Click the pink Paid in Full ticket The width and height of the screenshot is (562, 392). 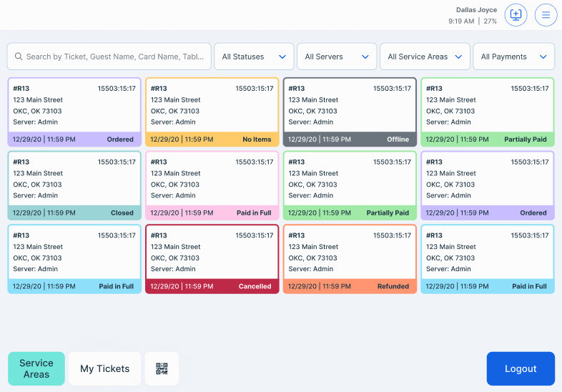coord(212,185)
